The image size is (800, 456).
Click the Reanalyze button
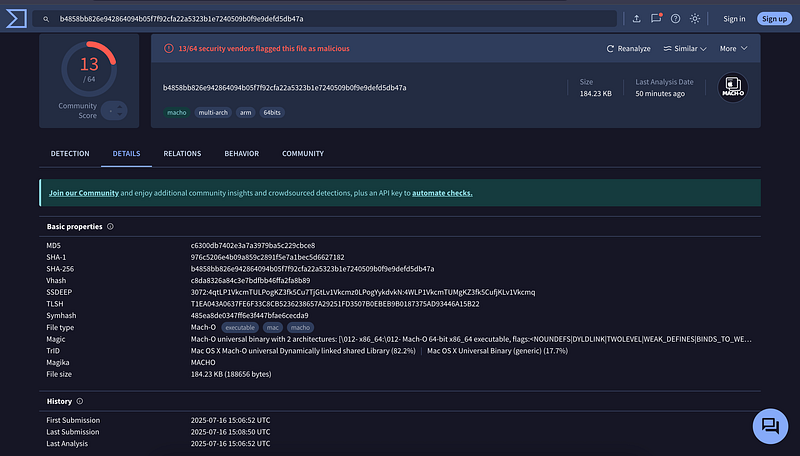[629, 48]
